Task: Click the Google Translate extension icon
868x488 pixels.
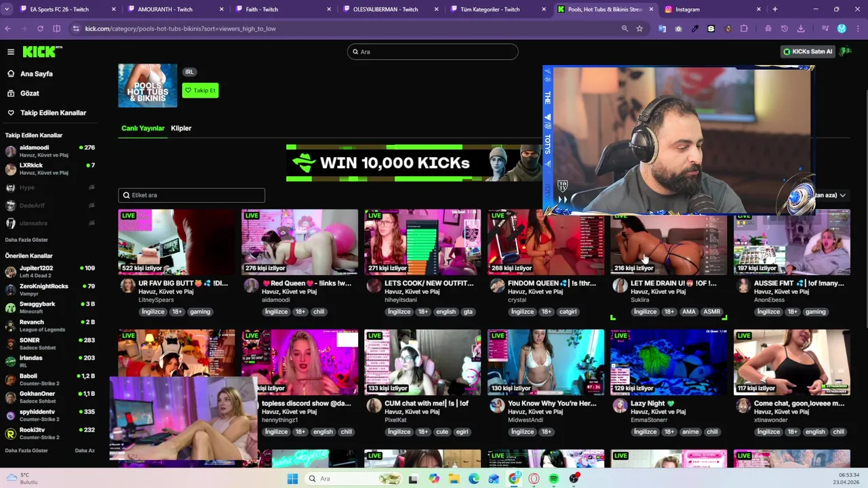Action: pos(662,28)
